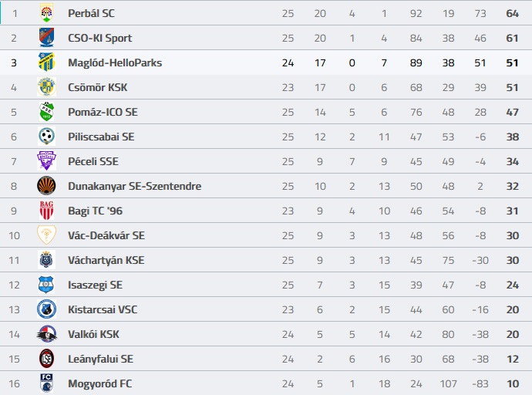
Task: Click the Dunakanyar SE-Szentendre round logo
Action: click(46, 186)
